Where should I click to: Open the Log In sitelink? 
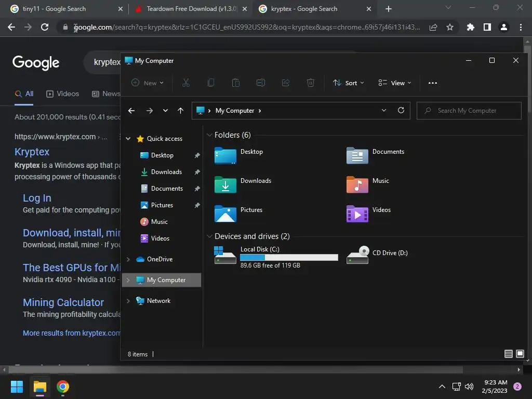37,198
